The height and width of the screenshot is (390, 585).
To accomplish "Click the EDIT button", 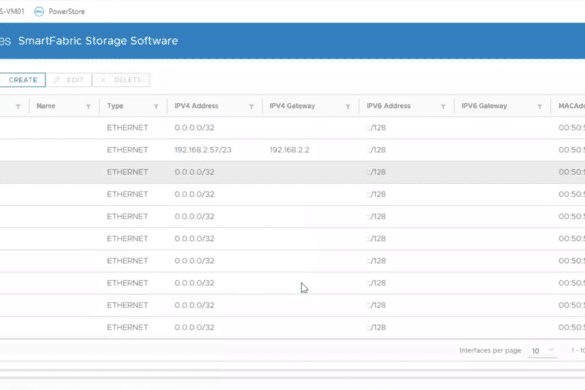I will pyautogui.click(x=69, y=80).
